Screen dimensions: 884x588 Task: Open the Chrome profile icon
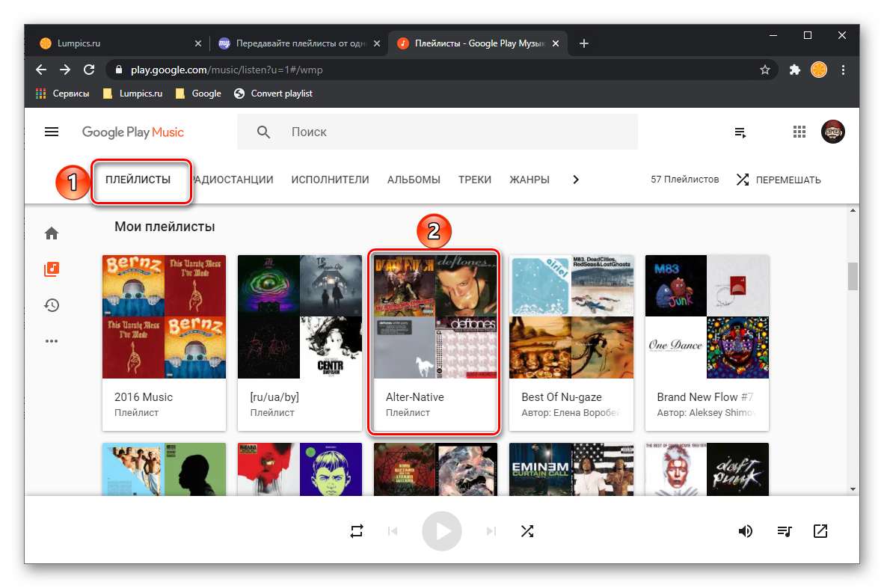click(819, 70)
